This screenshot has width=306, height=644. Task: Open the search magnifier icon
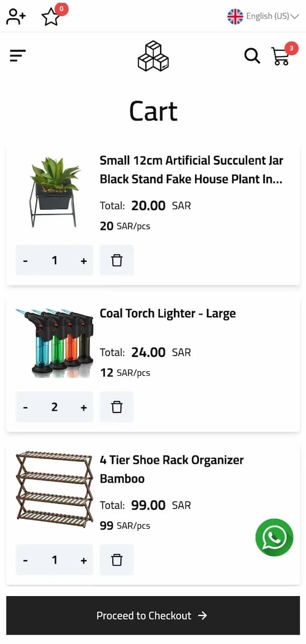(x=252, y=56)
